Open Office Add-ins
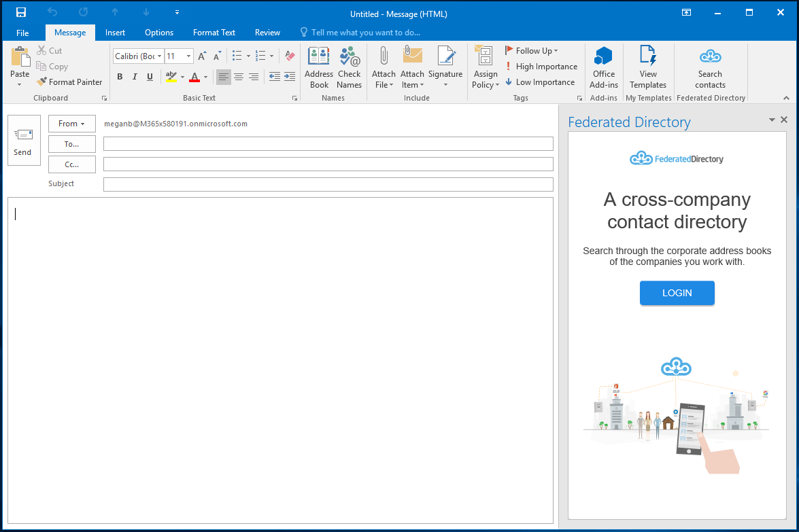This screenshot has width=799, height=532. (603, 67)
